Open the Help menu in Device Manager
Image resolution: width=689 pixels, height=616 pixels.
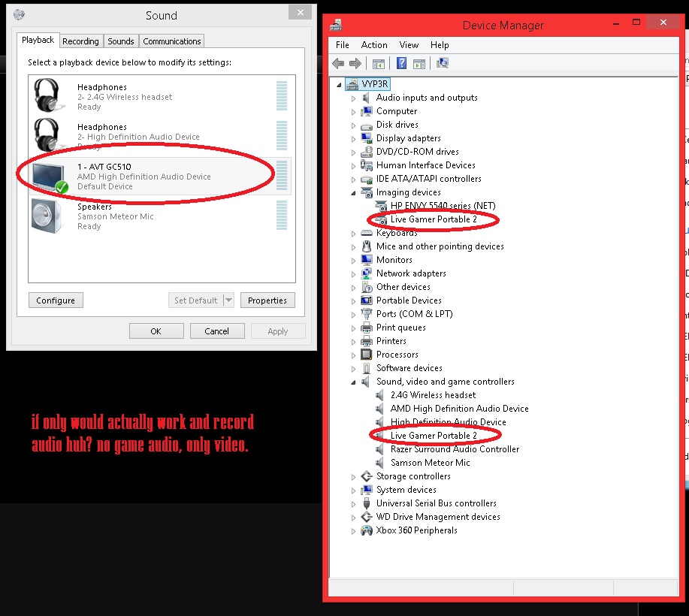click(x=440, y=45)
